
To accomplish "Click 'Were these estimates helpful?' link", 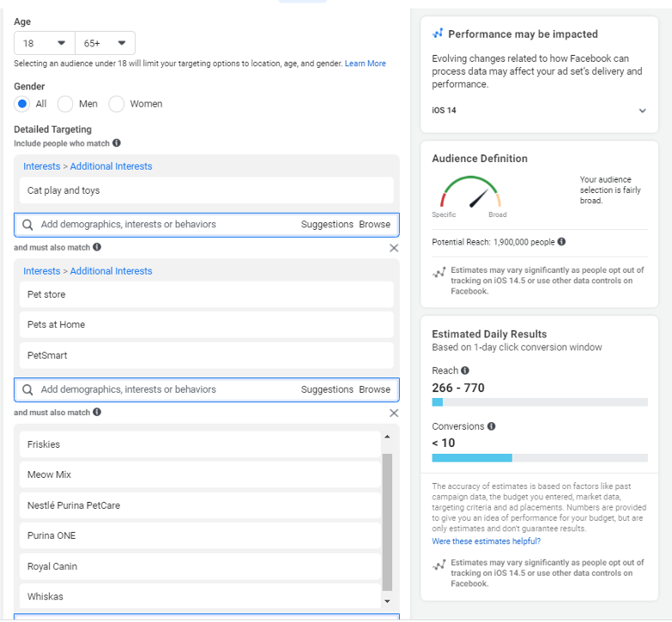I will click(486, 541).
